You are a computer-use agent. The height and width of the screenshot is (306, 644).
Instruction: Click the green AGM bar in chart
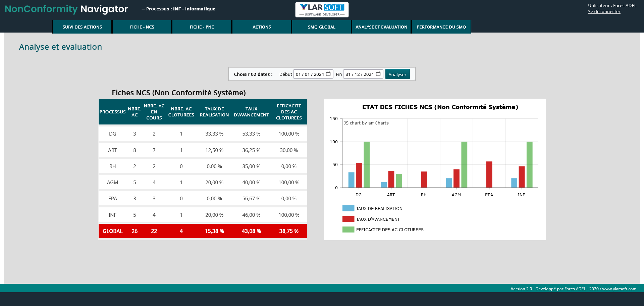[x=464, y=164]
